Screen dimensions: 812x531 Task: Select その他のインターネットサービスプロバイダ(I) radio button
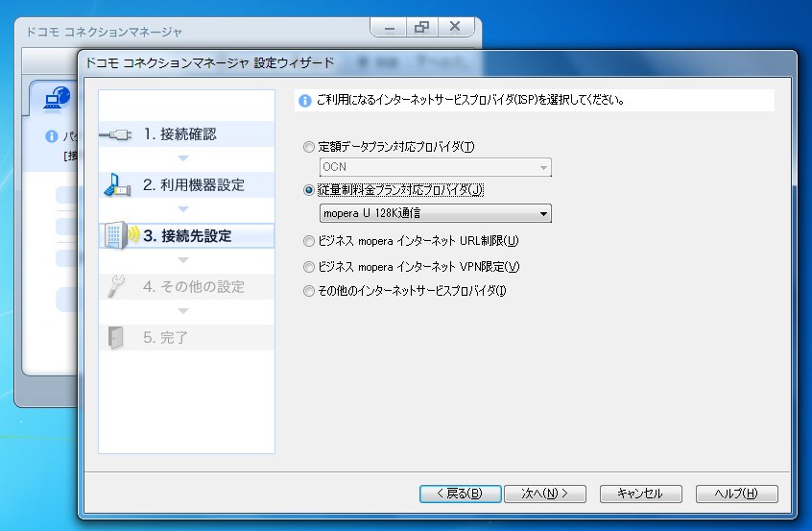tap(309, 291)
